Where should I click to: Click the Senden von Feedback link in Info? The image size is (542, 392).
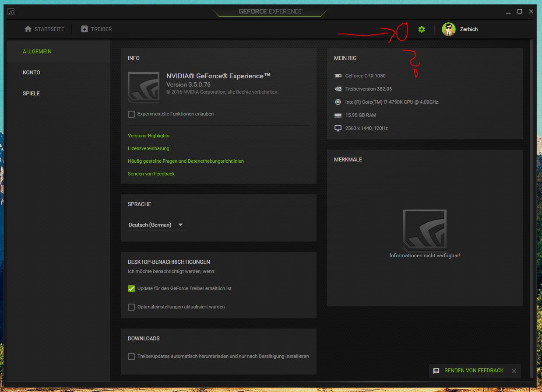(151, 174)
